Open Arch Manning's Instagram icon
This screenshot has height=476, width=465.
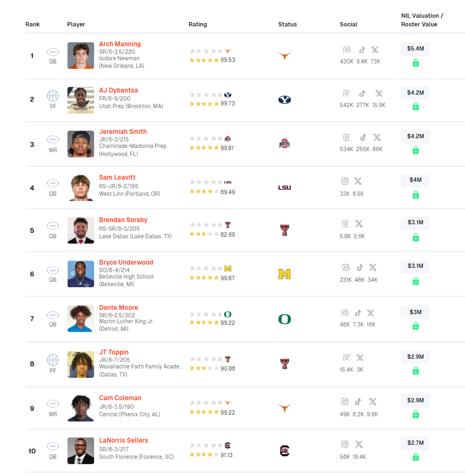347,50
